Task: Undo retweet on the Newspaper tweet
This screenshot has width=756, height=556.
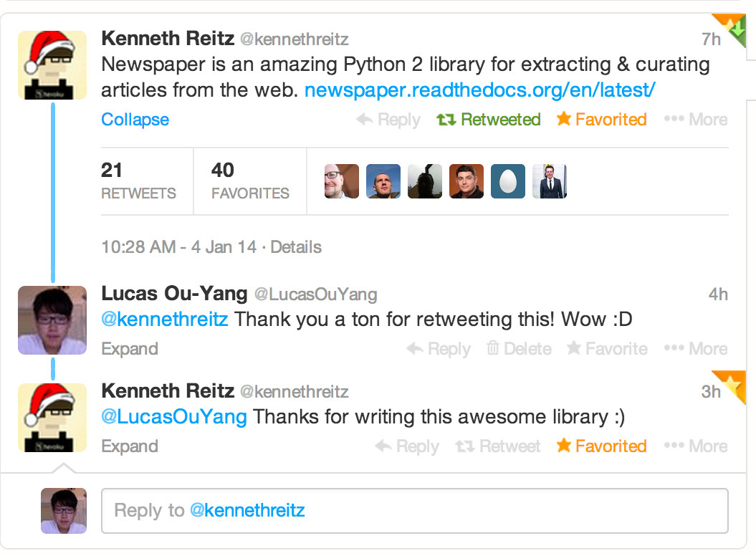Action: (489, 119)
